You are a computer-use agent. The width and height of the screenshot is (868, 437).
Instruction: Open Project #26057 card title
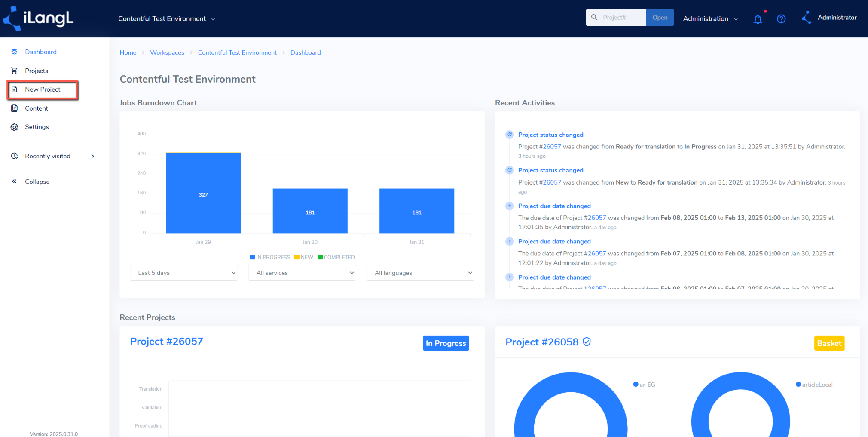pos(167,342)
